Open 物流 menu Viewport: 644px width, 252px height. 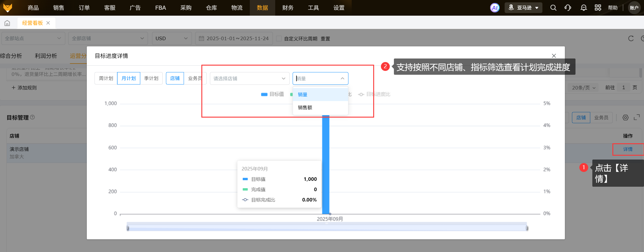click(x=237, y=8)
